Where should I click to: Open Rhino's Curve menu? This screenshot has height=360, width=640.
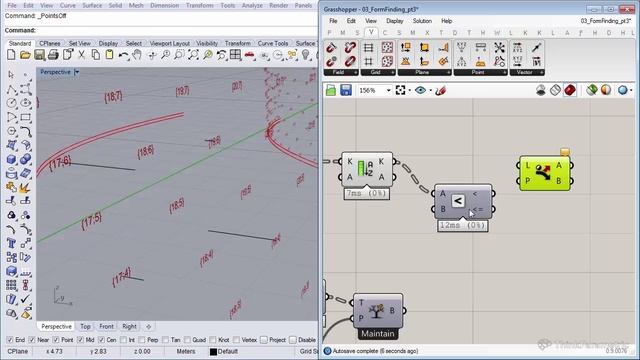tap(68, 5)
